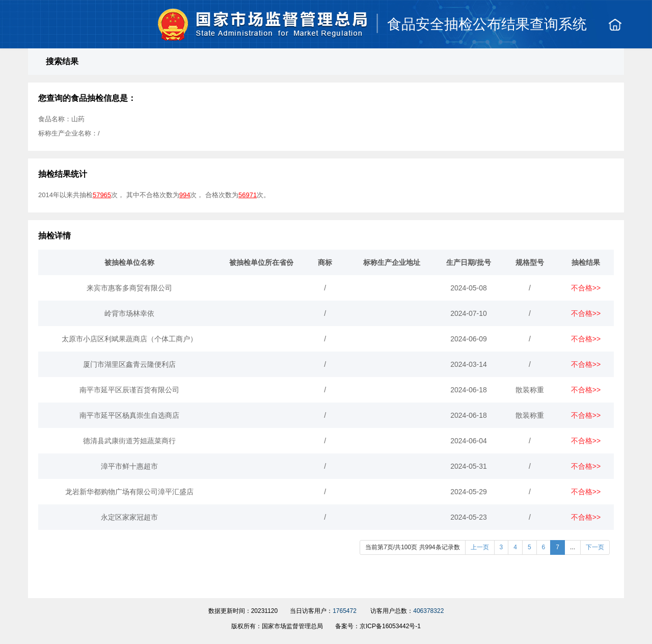Click the page info 当前第7页/共100页 label
Screen dimensions: 652x644
(x=413, y=547)
